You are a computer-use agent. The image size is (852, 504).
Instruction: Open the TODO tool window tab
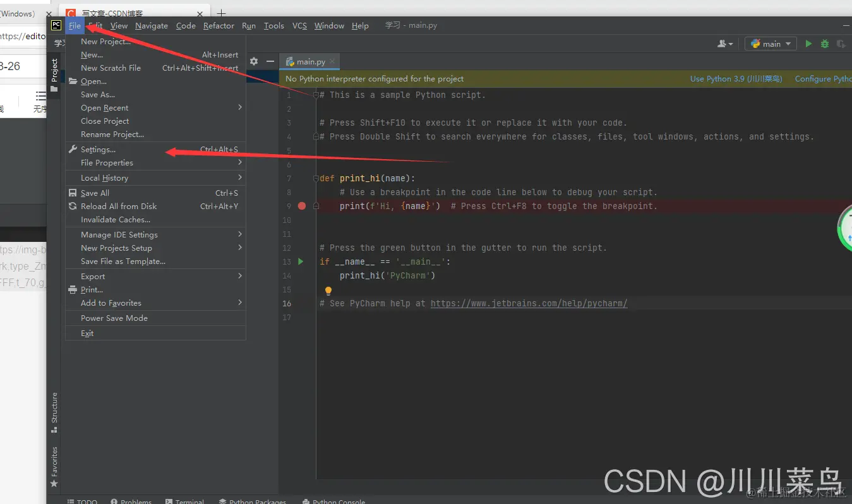pos(82,501)
